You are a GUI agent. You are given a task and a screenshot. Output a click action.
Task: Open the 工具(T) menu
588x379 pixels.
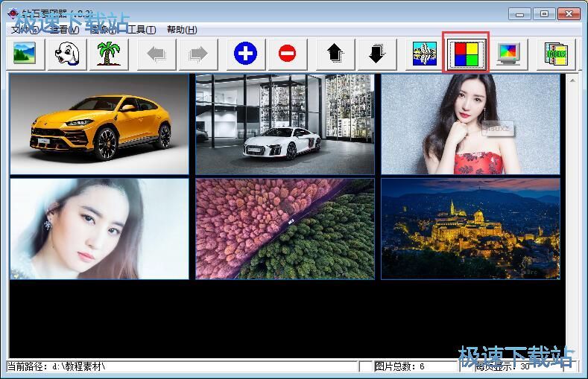pyautogui.click(x=142, y=29)
